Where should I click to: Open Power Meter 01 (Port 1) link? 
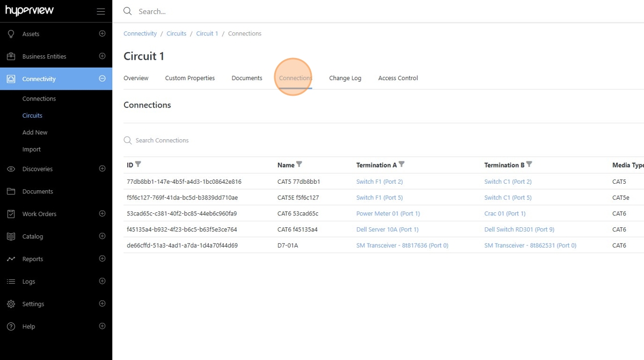point(388,213)
